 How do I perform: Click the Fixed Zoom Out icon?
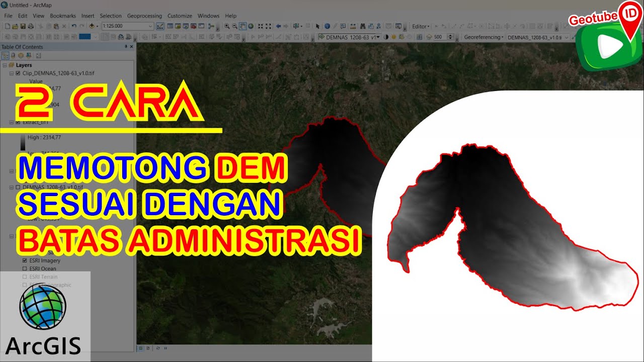pyautogui.click(x=268, y=26)
